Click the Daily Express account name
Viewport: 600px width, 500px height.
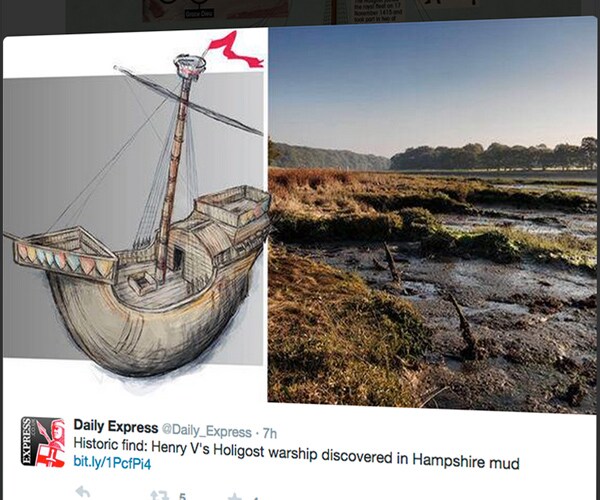[x=116, y=426]
